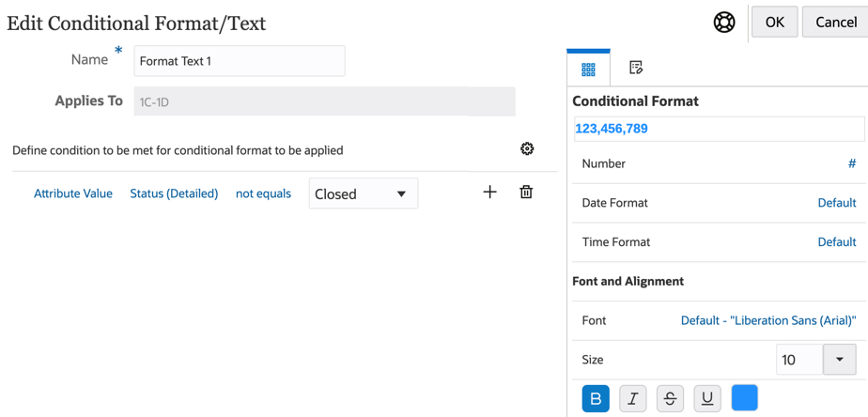Open condition settings gear icon

coord(527,149)
